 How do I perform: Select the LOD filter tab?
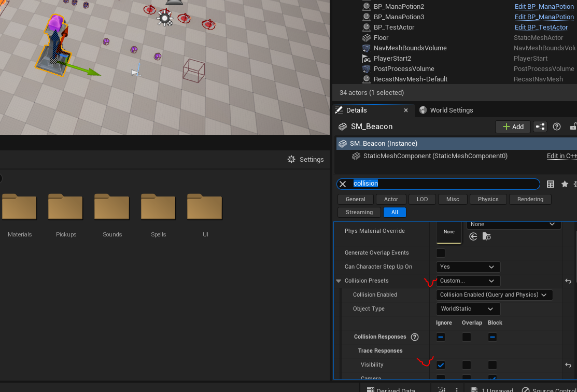click(x=422, y=199)
